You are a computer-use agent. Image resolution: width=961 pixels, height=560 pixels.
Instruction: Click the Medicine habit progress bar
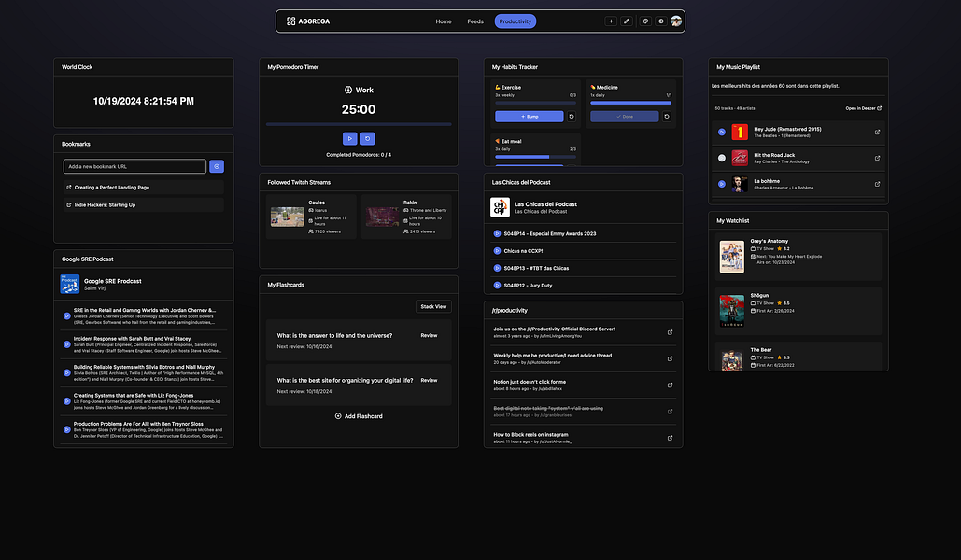pos(630,103)
